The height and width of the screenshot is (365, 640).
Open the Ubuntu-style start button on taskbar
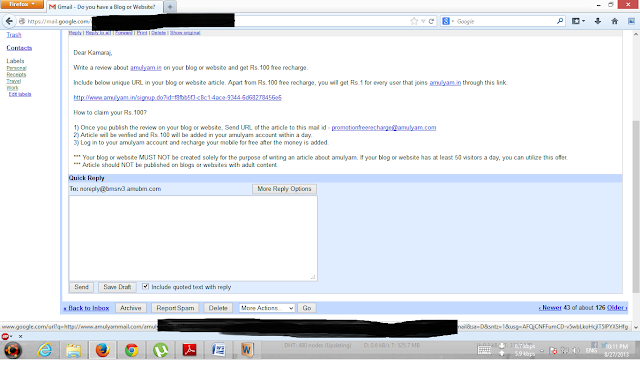pos(13,350)
